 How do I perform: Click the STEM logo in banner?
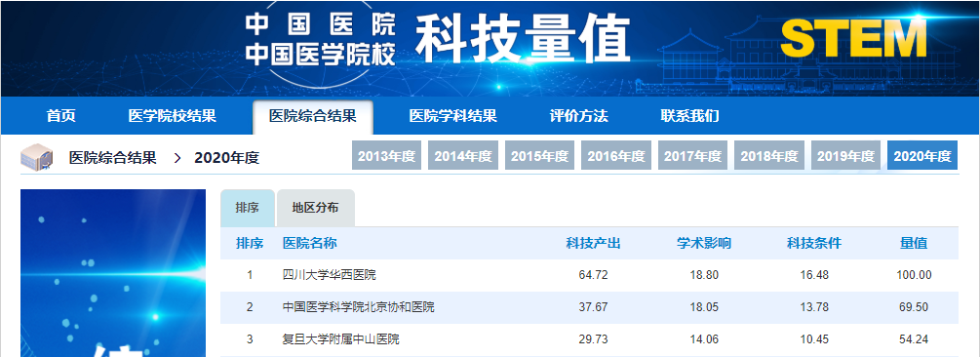[x=853, y=39]
